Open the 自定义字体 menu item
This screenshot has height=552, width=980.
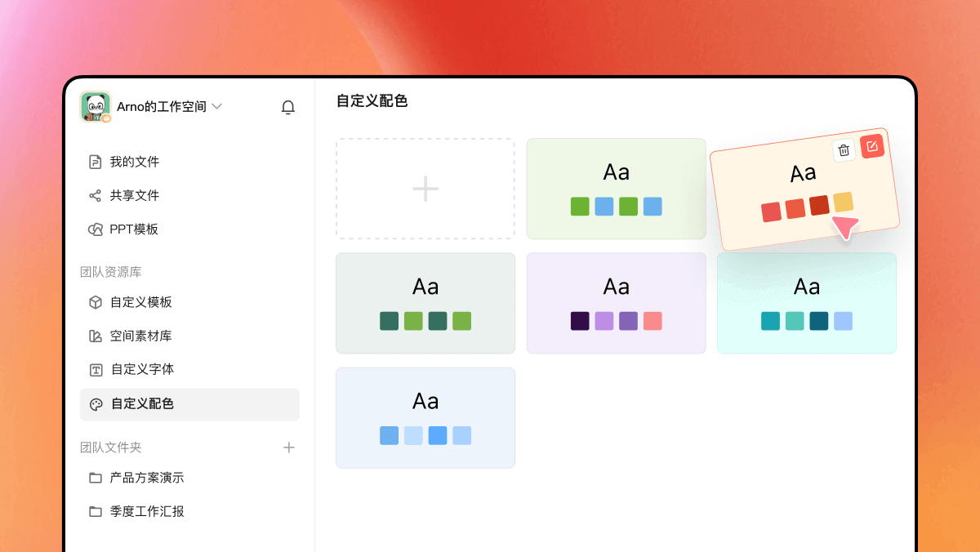pyautogui.click(x=142, y=369)
